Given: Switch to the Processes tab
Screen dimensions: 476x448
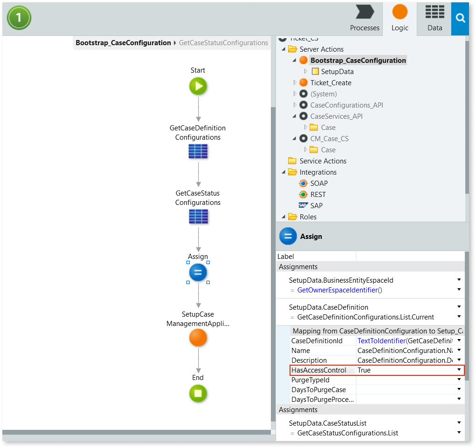Looking at the screenshot, I should point(365,19).
